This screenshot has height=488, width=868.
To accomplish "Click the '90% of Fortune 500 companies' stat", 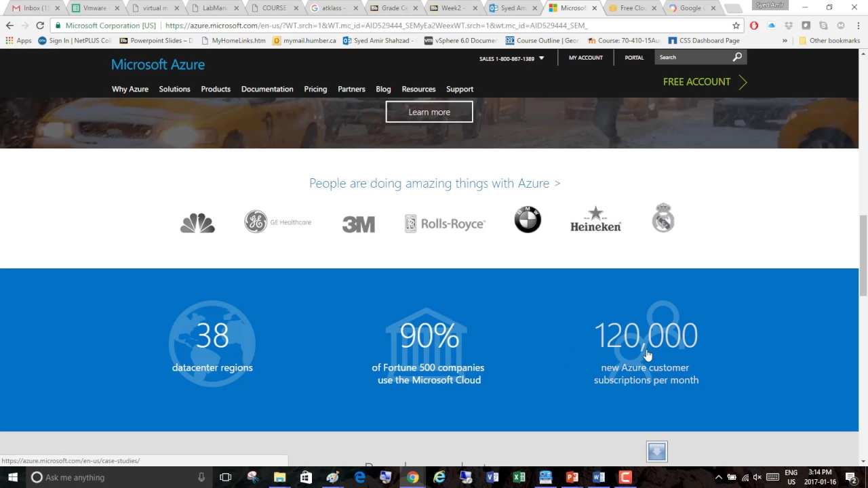I will pyautogui.click(x=428, y=347).
